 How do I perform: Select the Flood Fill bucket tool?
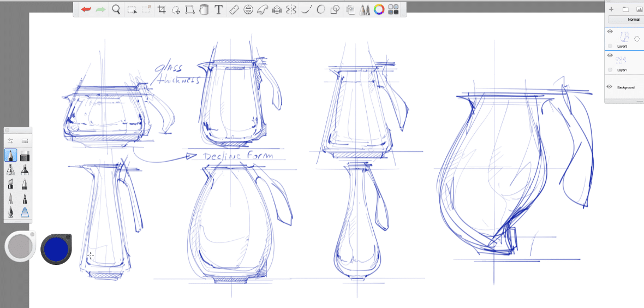pyautogui.click(x=204, y=10)
